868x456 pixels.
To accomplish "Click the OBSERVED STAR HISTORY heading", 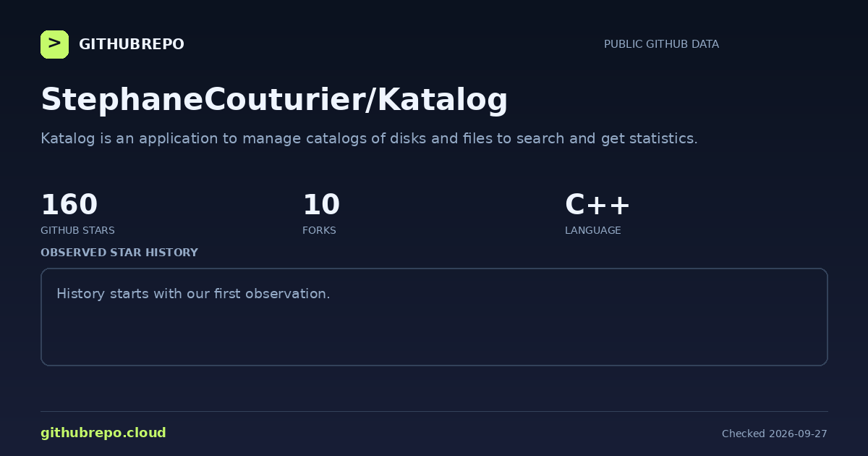I will [119, 253].
